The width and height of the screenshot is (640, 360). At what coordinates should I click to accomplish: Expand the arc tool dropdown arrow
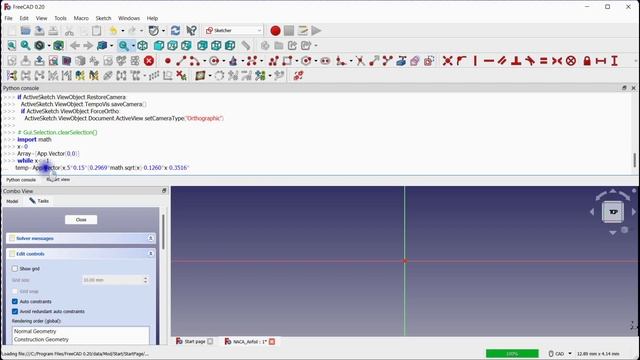coord(204,61)
